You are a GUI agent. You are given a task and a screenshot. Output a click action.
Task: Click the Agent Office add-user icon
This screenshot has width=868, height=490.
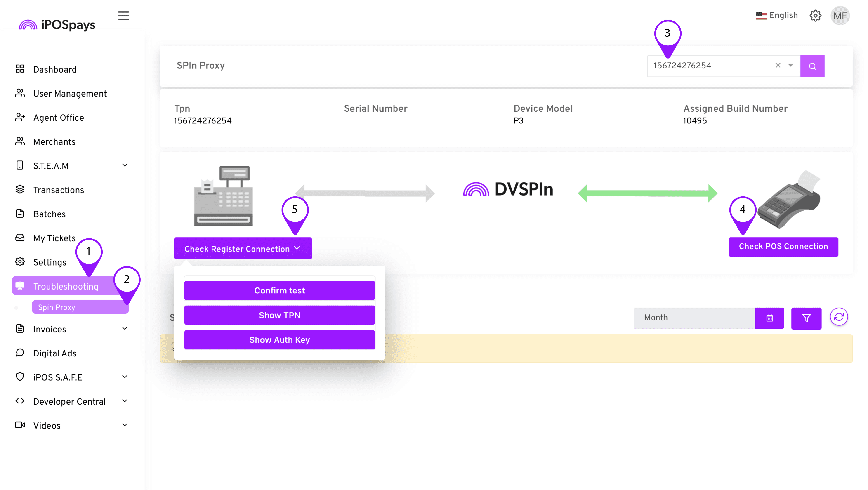[20, 117]
